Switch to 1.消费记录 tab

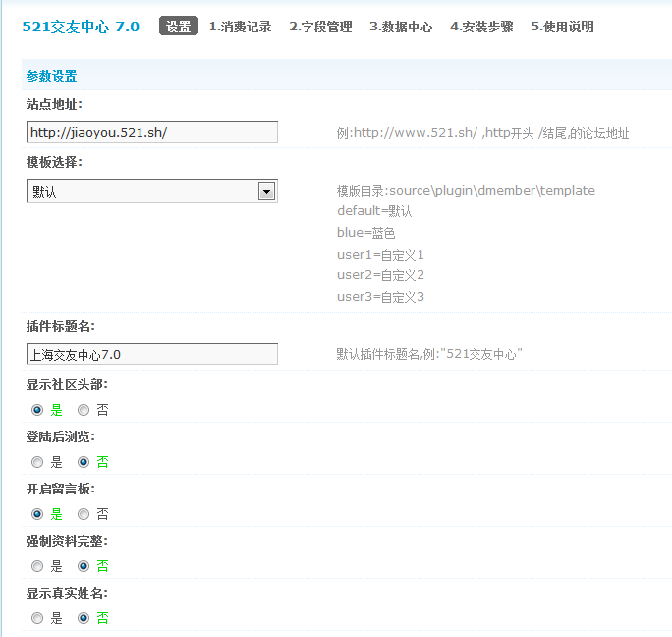coord(240,27)
